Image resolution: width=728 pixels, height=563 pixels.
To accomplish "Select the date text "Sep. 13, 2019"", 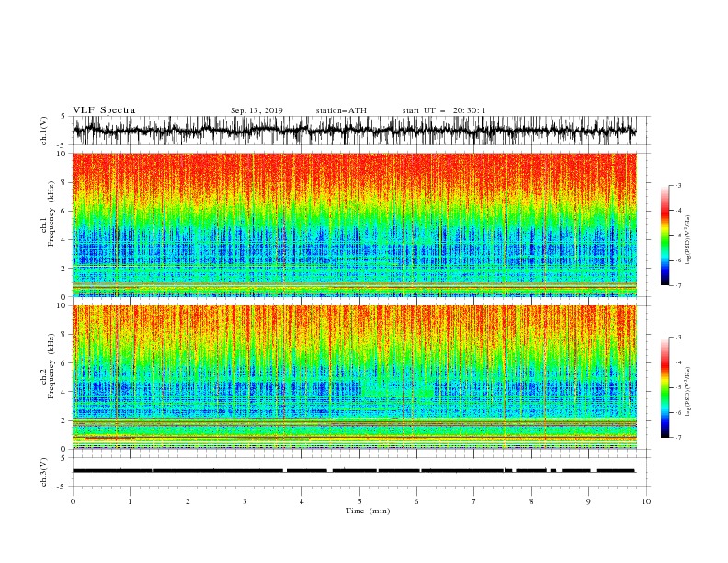I will [x=256, y=110].
